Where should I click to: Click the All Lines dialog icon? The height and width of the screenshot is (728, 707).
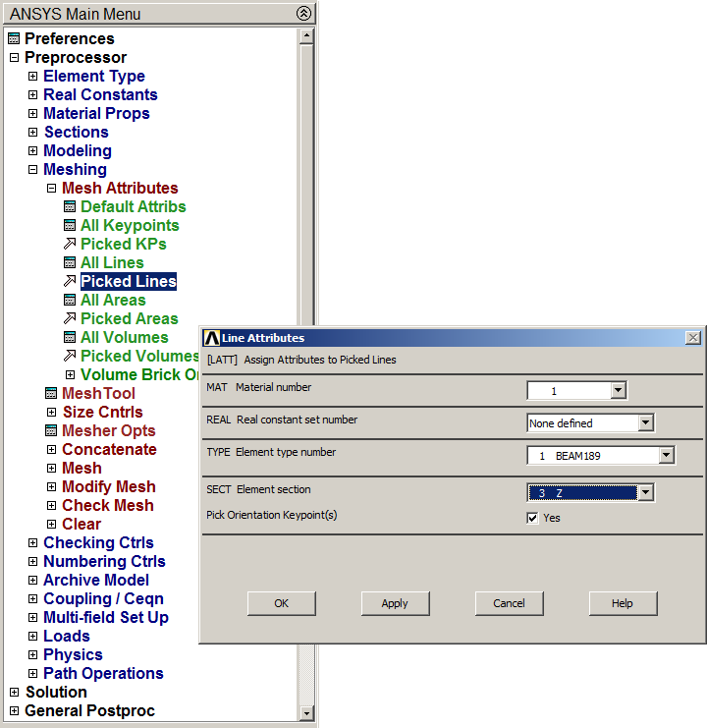[x=70, y=263]
